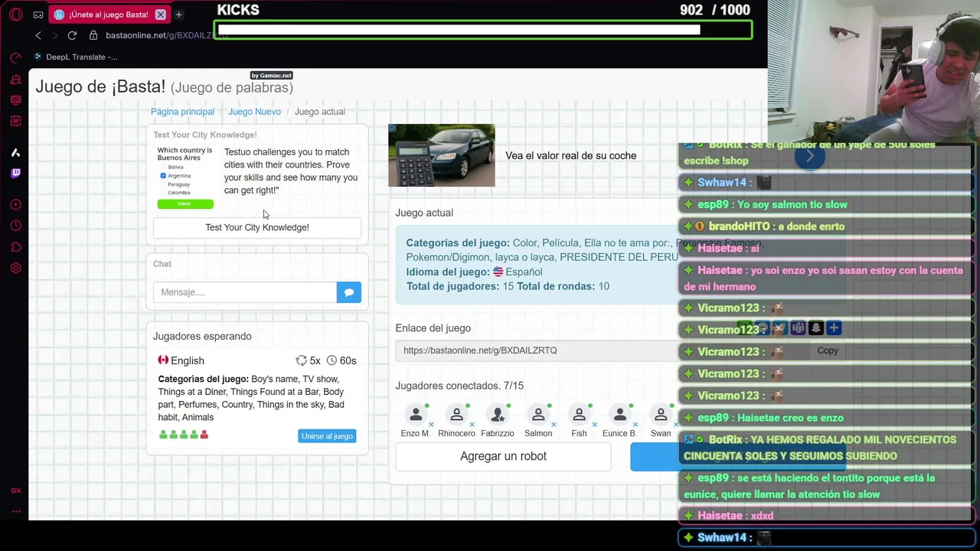
Task: Click the Fish player avatar
Action: click(579, 415)
